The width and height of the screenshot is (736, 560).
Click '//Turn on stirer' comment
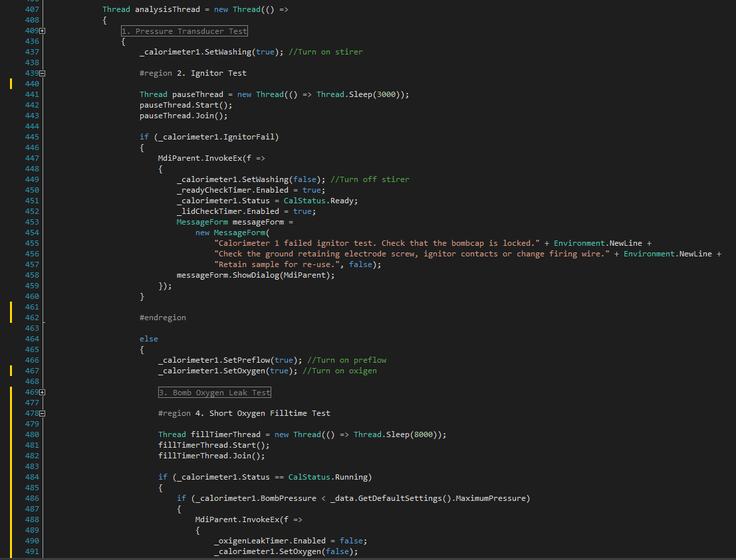coord(325,52)
